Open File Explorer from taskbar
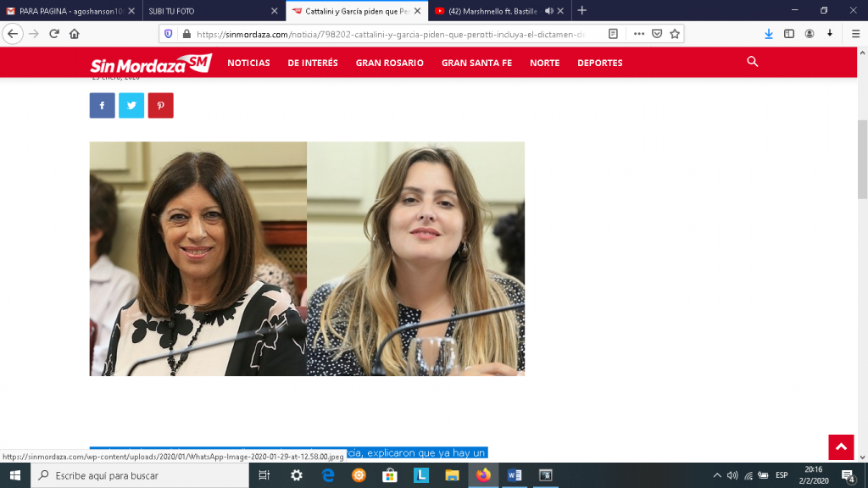Image resolution: width=868 pixels, height=488 pixels. 452,475
